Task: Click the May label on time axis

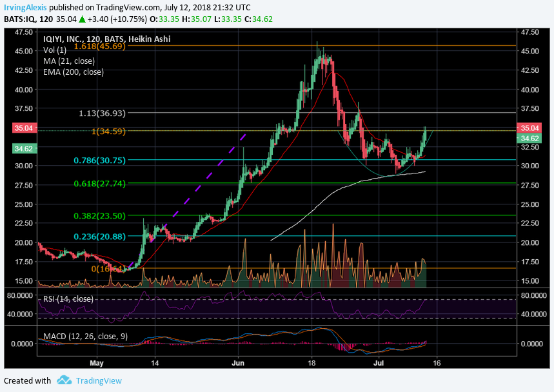Action: click(x=97, y=363)
